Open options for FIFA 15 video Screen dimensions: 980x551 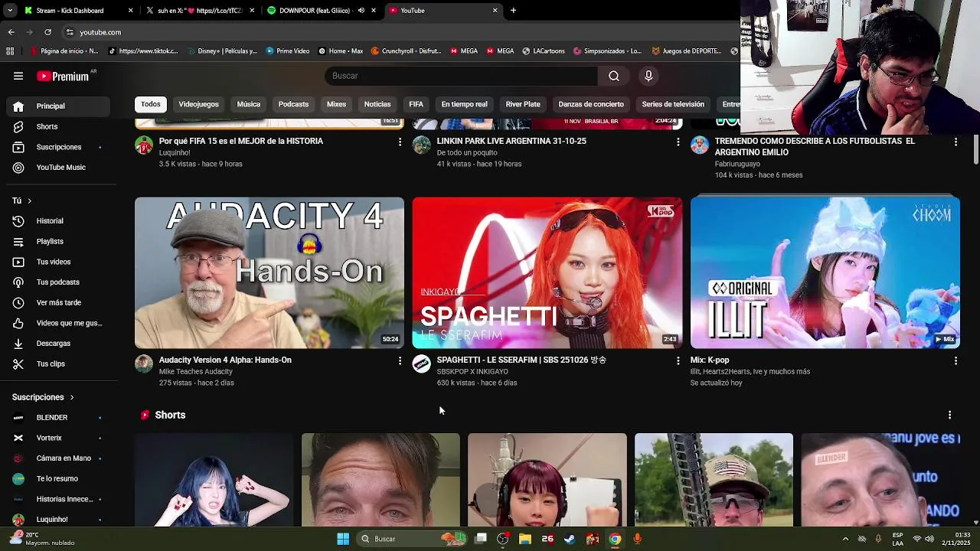(x=400, y=142)
